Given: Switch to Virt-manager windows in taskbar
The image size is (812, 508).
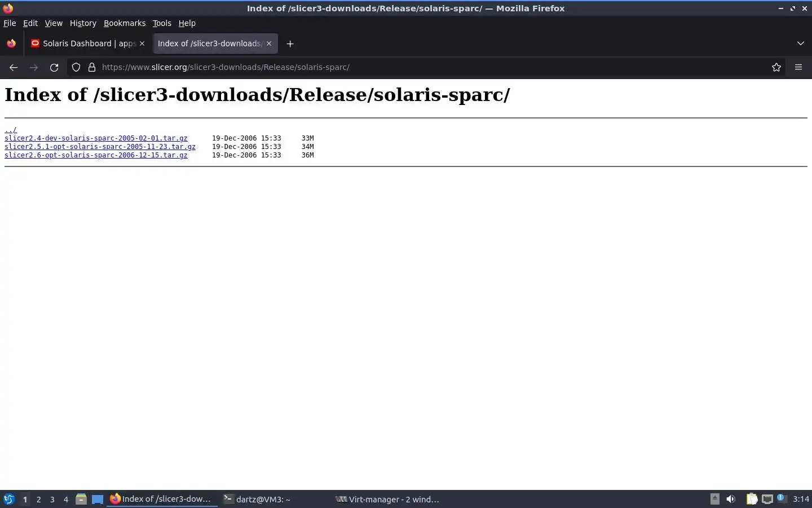Looking at the screenshot, I should tap(387, 499).
